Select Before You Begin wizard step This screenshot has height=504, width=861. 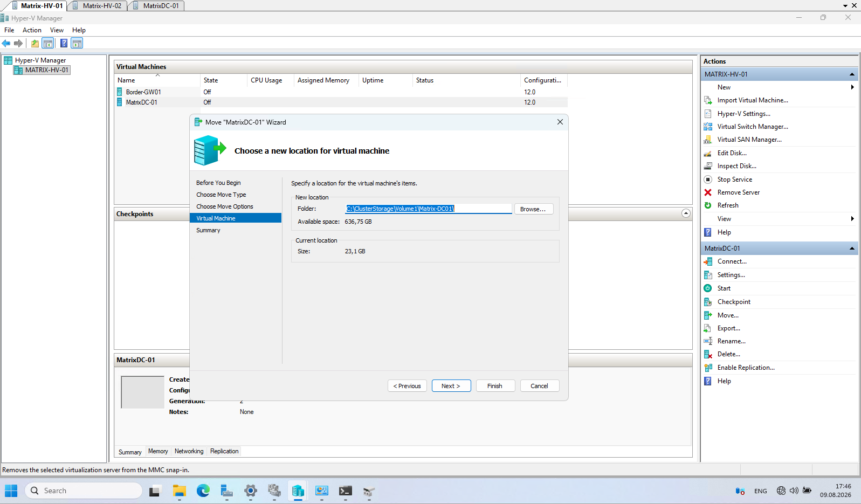click(218, 183)
